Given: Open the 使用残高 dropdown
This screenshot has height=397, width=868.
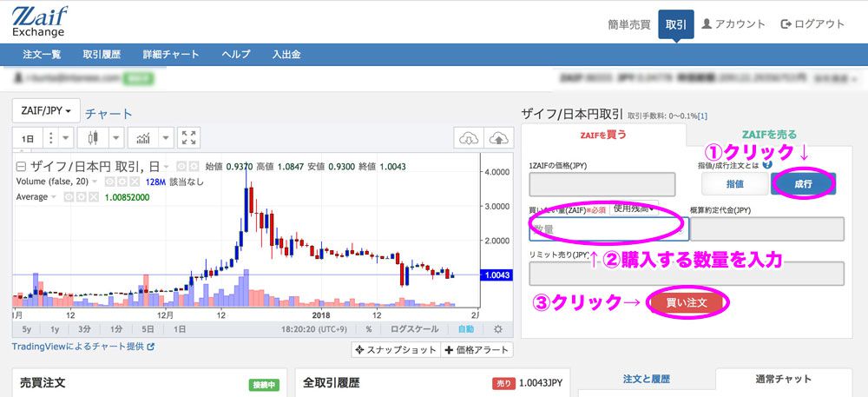Looking at the screenshot, I should [x=634, y=208].
